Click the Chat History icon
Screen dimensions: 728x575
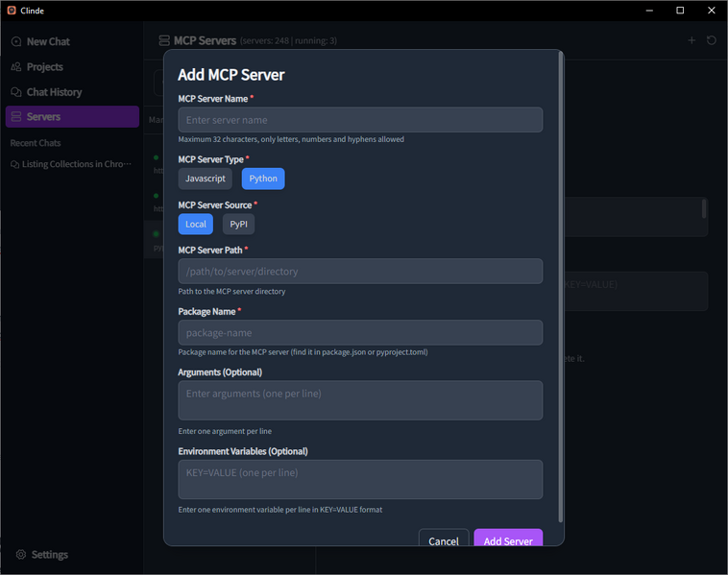click(16, 92)
